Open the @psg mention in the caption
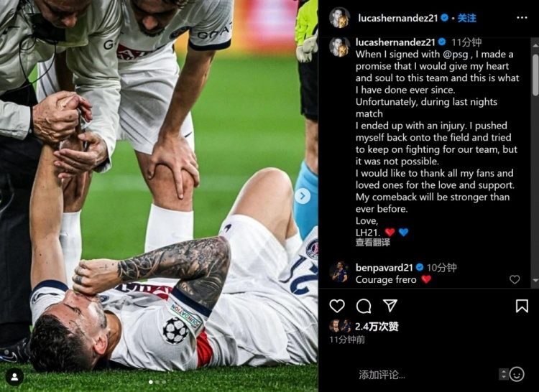Viewport: 539px width, 392px height. pos(456,55)
